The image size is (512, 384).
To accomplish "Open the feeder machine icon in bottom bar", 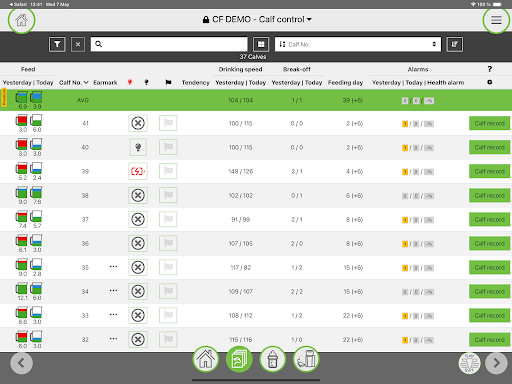I will pos(306,359).
